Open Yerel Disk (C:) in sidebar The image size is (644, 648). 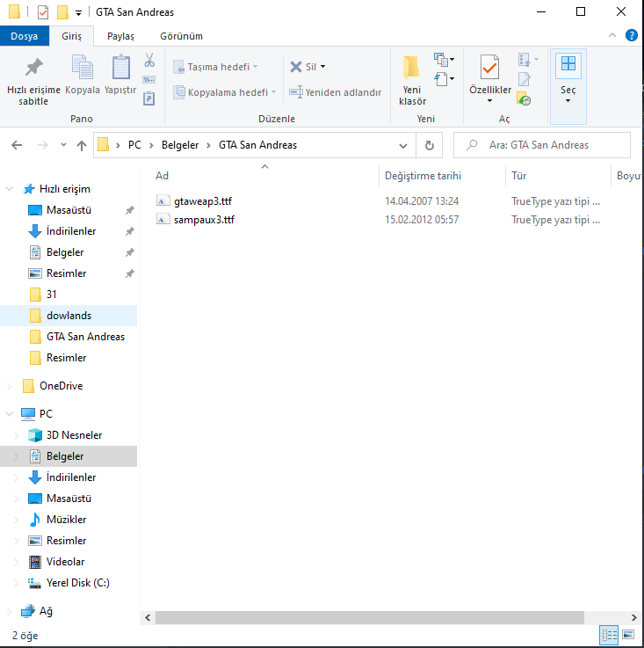(x=77, y=583)
